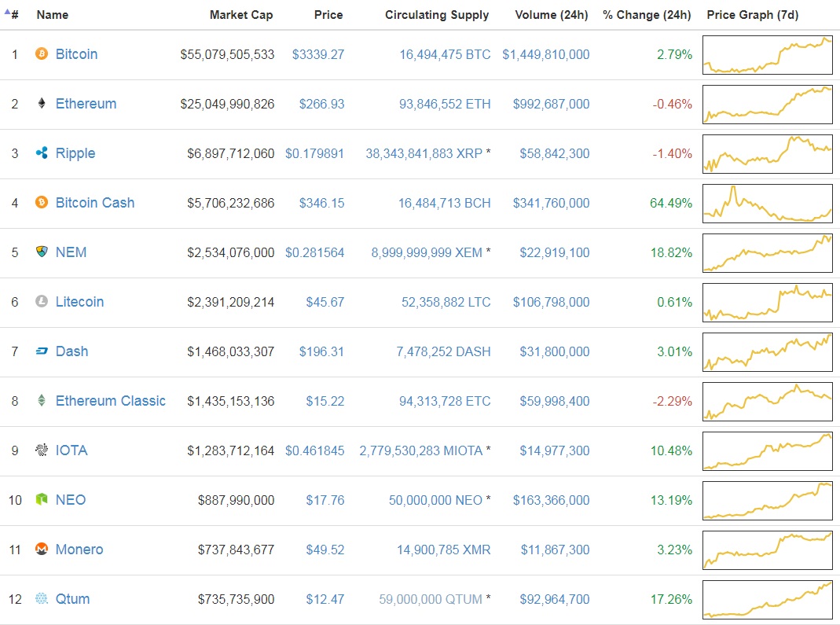Click the Qtum logo icon
Viewport: 840px width, 625px height.
click(x=41, y=598)
